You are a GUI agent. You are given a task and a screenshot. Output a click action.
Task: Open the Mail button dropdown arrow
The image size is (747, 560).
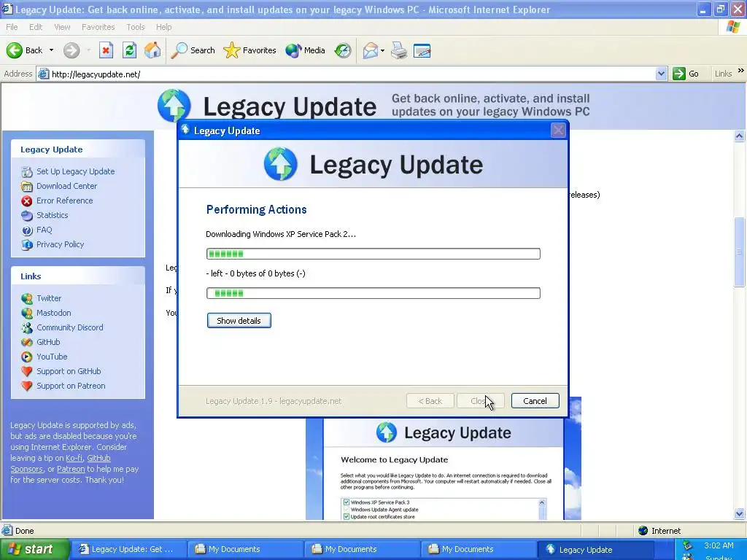(x=382, y=50)
